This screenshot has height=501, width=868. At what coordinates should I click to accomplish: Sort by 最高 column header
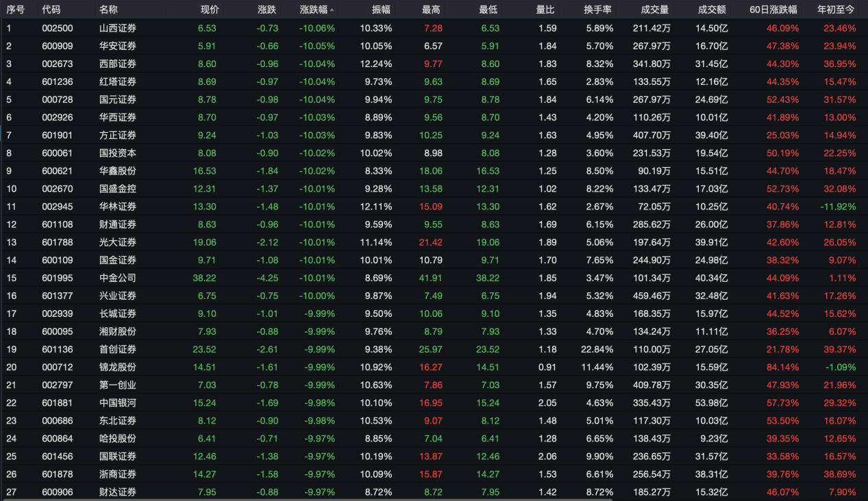pyautogui.click(x=432, y=10)
